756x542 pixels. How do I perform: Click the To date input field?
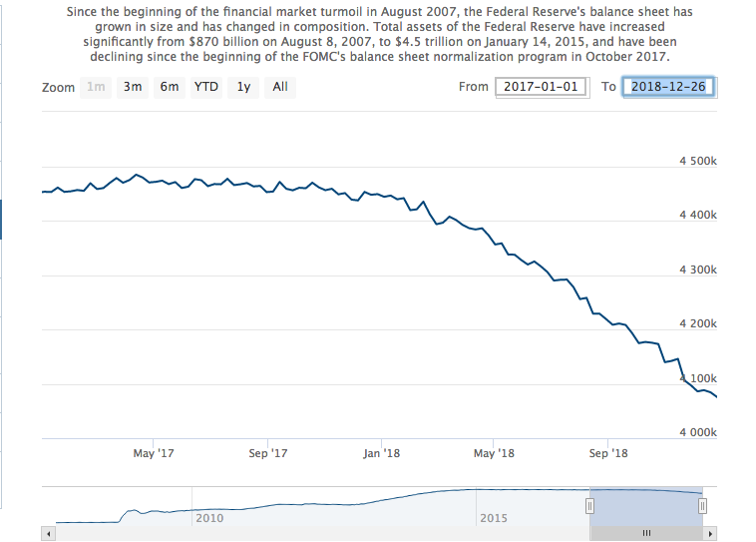pos(667,87)
